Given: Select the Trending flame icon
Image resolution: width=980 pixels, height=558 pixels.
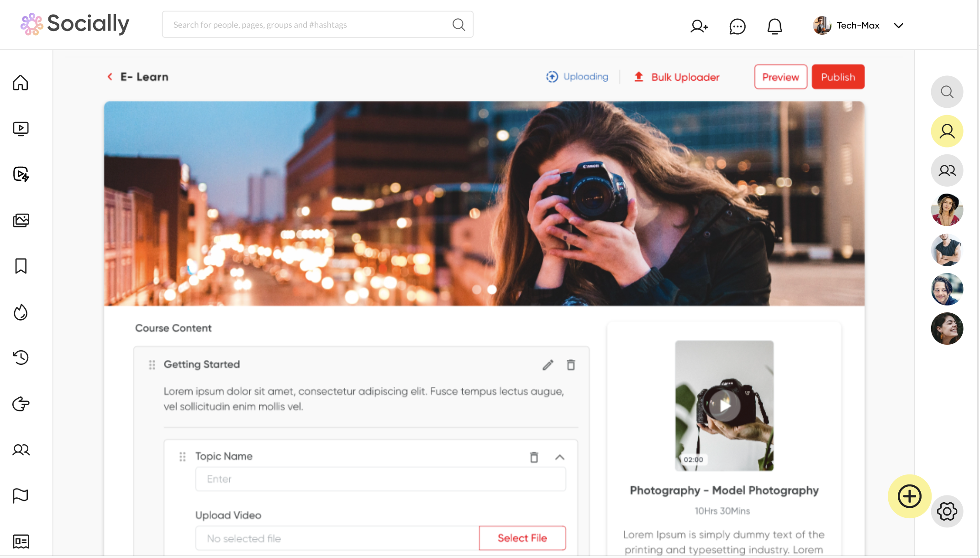Looking at the screenshot, I should 21,312.
